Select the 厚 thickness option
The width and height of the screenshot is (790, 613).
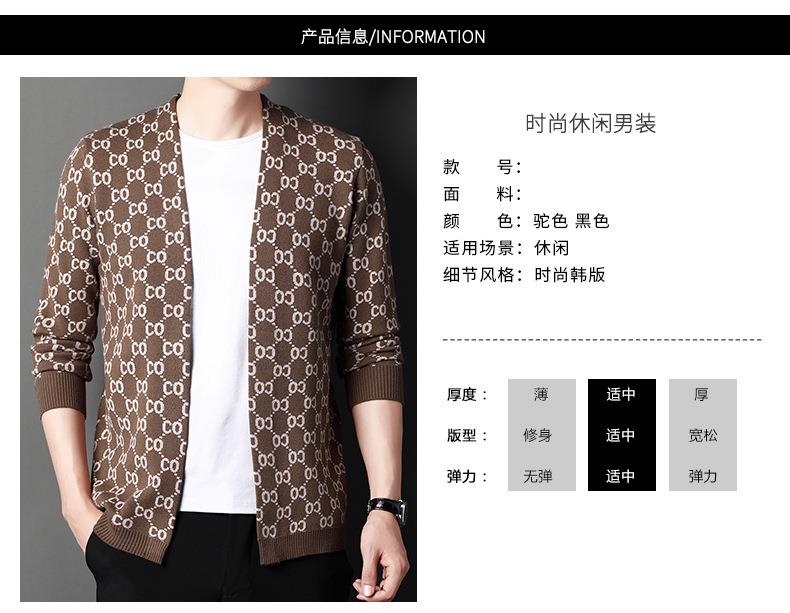(x=702, y=394)
